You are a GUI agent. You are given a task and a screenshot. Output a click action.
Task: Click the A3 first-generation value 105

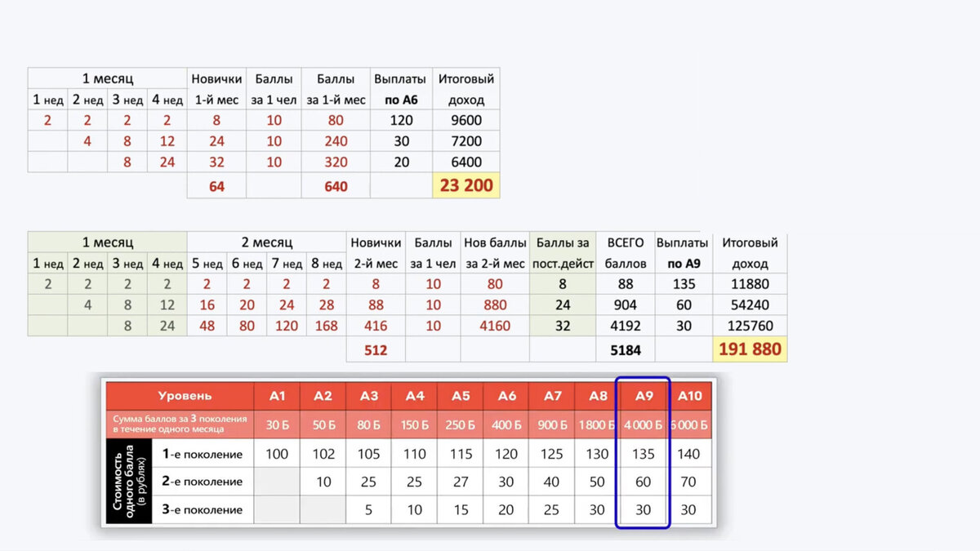pos(368,453)
